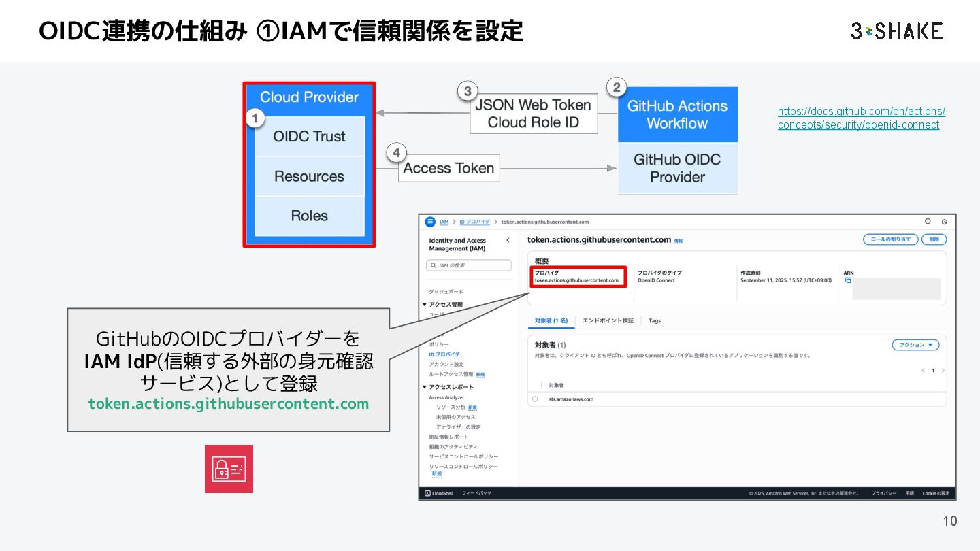Image resolution: width=980 pixels, height=551 pixels.
Task: Open アナライザーの設定 in sidebar
Action: 458,427
